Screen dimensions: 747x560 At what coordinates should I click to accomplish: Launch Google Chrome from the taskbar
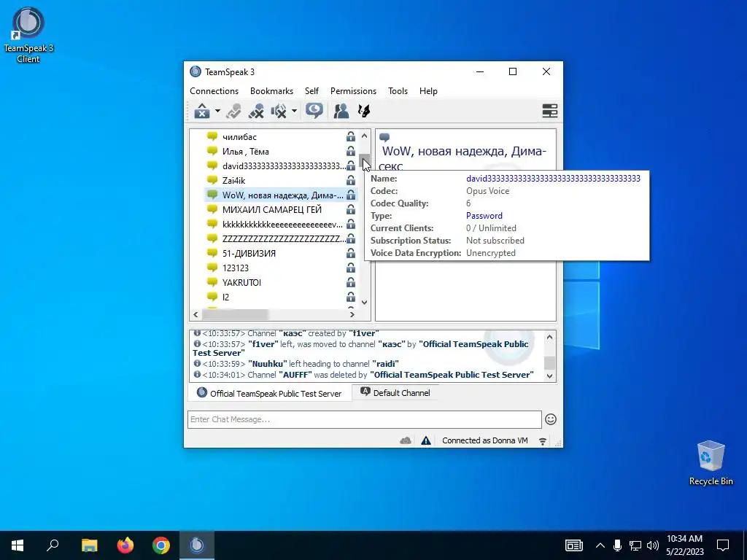(x=161, y=545)
